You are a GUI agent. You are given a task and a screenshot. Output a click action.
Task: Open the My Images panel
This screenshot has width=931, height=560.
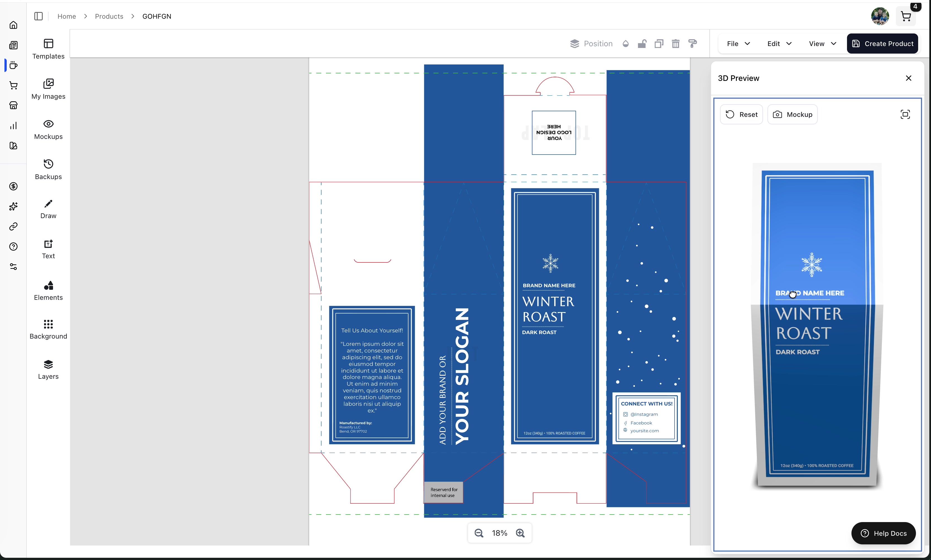pos(48,89)
